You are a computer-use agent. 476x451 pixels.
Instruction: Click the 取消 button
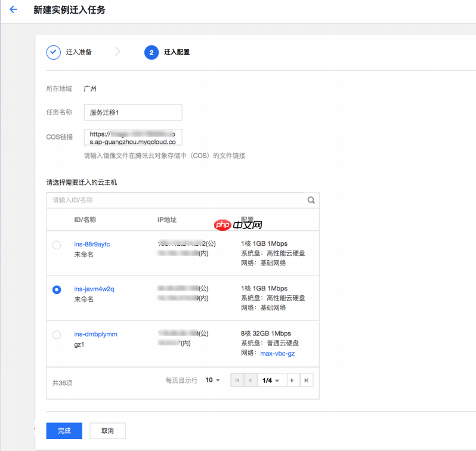(x=107, y=431)
